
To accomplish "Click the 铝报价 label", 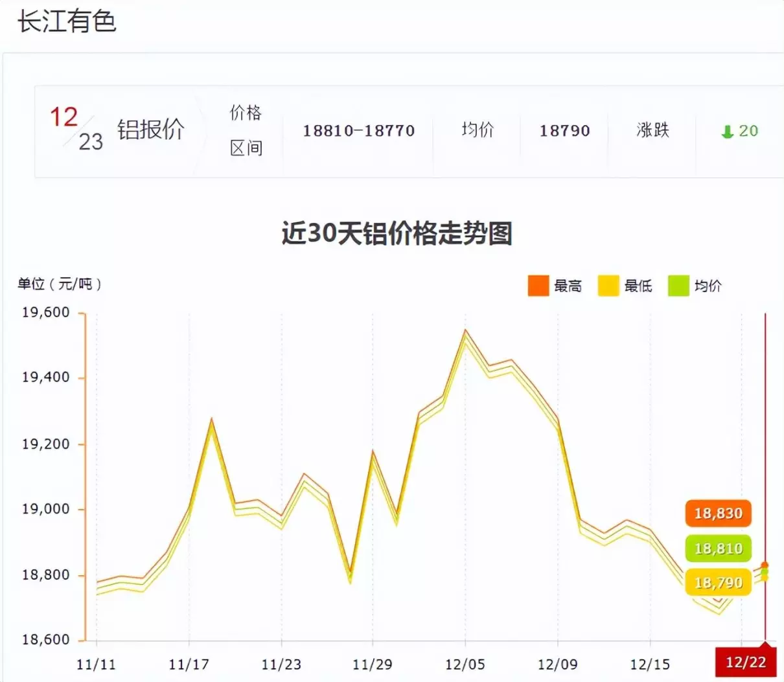I will 151,130.
